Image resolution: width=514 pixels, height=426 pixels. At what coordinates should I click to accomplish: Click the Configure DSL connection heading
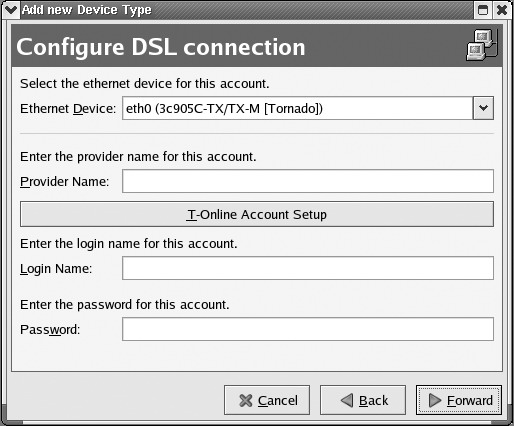pos(161,47)
